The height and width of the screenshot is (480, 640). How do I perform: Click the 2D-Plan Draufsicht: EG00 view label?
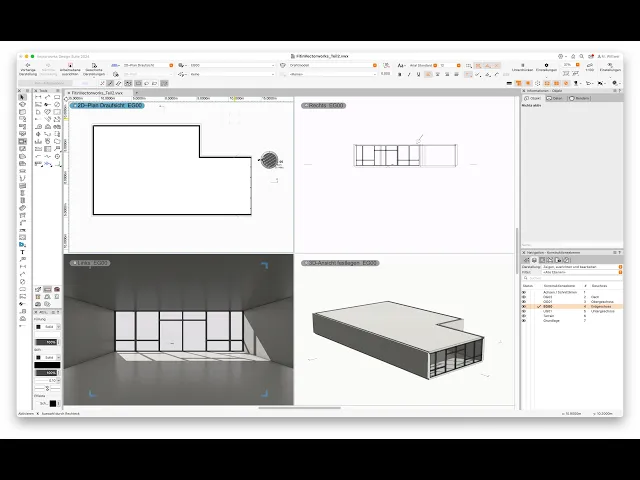[107, 105]
